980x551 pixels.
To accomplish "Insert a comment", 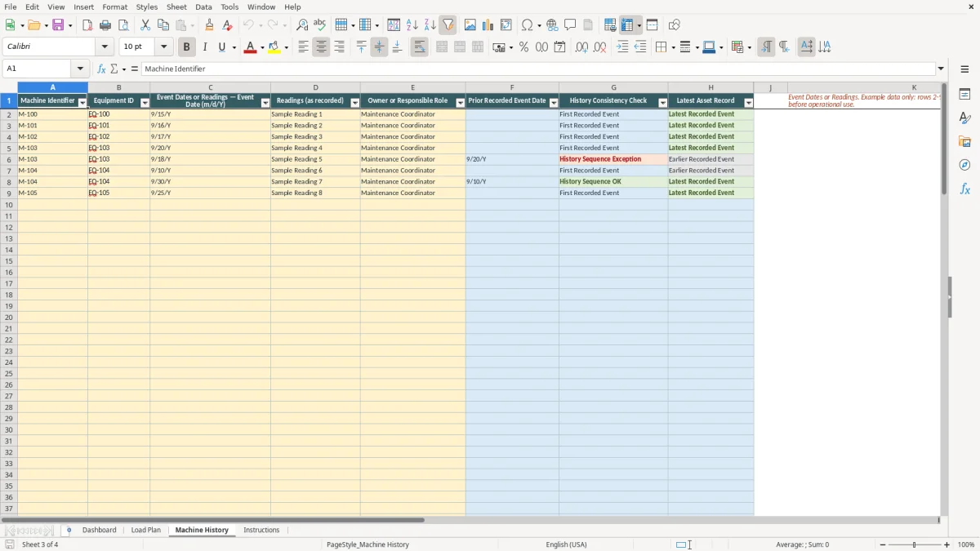I will coord(570,25).
